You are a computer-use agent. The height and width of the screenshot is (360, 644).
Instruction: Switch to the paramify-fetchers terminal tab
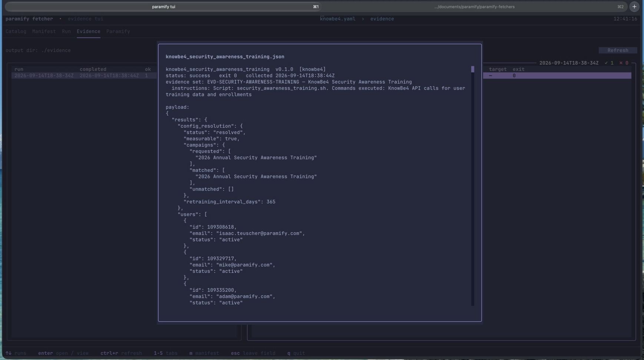(474, 7)
